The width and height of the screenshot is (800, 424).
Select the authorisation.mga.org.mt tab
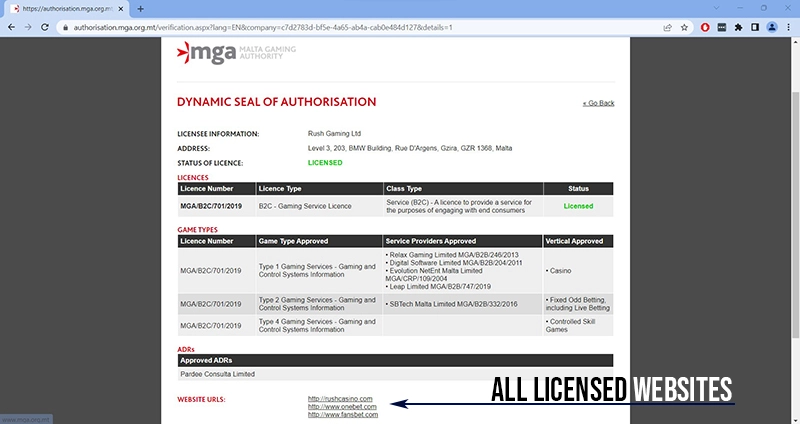[x=65, y=9]
